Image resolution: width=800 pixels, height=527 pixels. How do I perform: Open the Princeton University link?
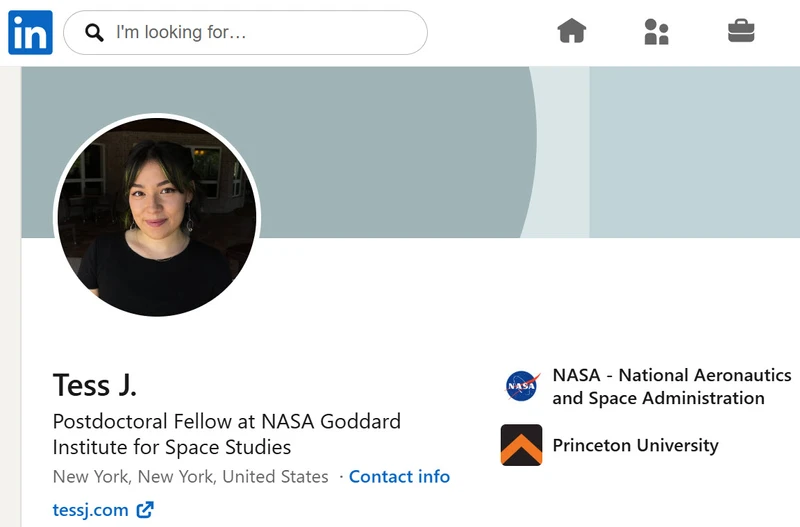(x=635, y=445)
